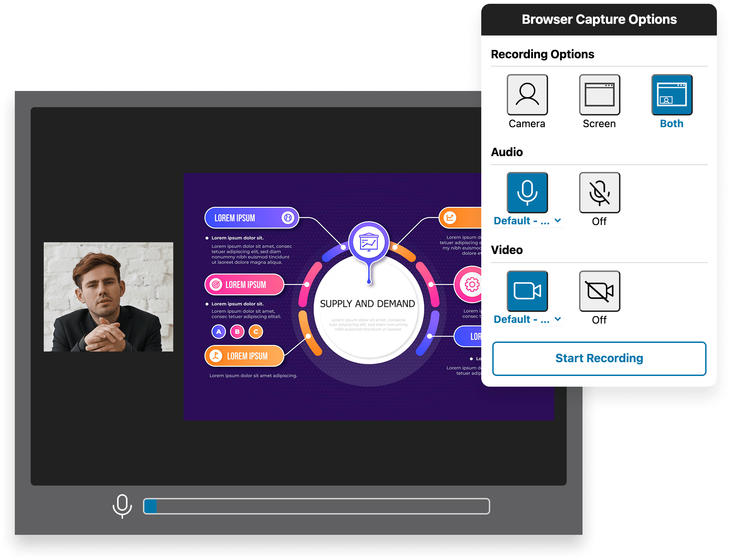Image resolution: width=731 pixels, height=560 pixels.
Task: Turn audio Off with muted microphone icon
Action: coord(599,193)
